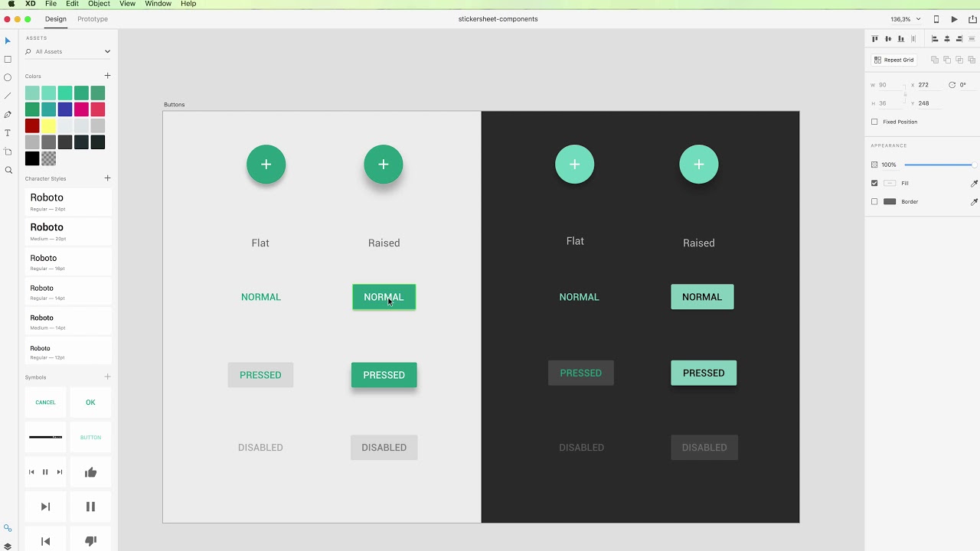Select the Text tool
Viewport: 980px width, 551px height.
(8, 133)
